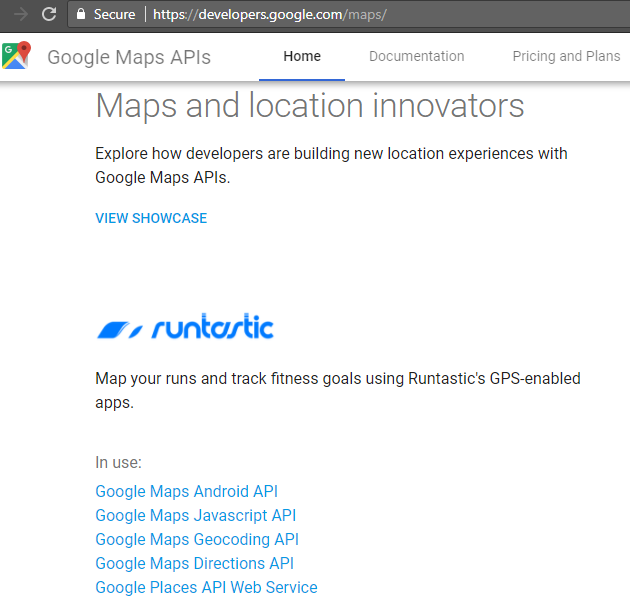Click the Google Maps pin logo
Image resolution: width=630 pixels, height=612 pixels.
coord(16,55)
